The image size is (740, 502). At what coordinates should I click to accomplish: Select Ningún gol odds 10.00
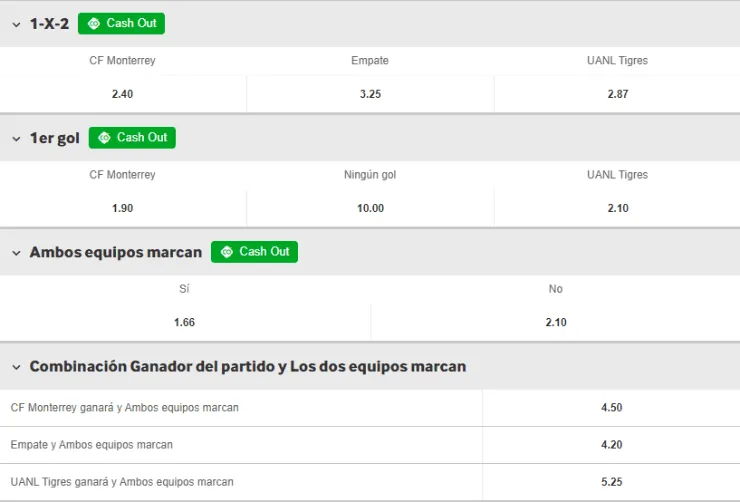pyautogui.click(x=370, y=208)
